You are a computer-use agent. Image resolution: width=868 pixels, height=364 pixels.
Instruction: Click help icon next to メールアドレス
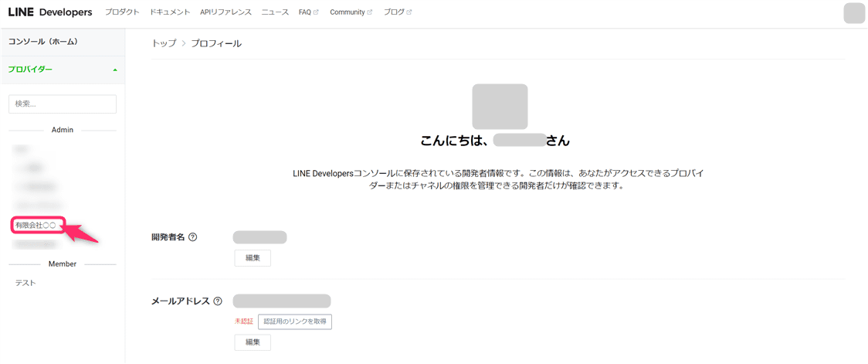(218, 301)
